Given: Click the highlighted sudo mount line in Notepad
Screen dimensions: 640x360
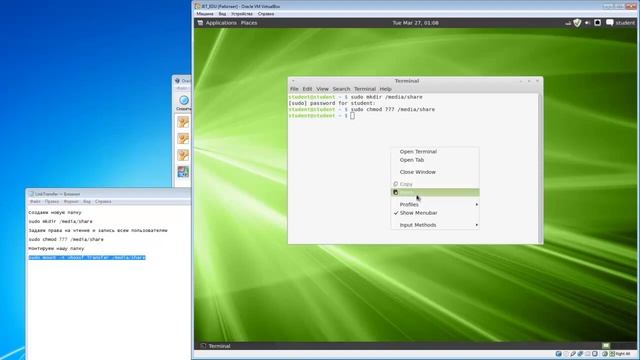Looking at the screenshot, I should tap(87, 258).
